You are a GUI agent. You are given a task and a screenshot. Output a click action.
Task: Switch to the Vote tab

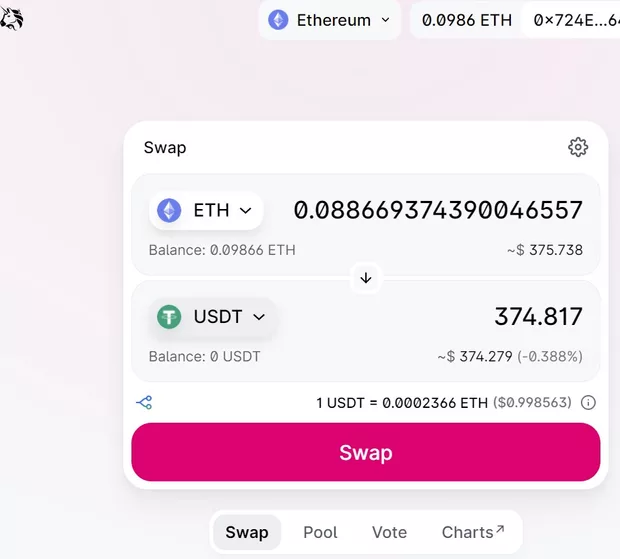[389, 532]
